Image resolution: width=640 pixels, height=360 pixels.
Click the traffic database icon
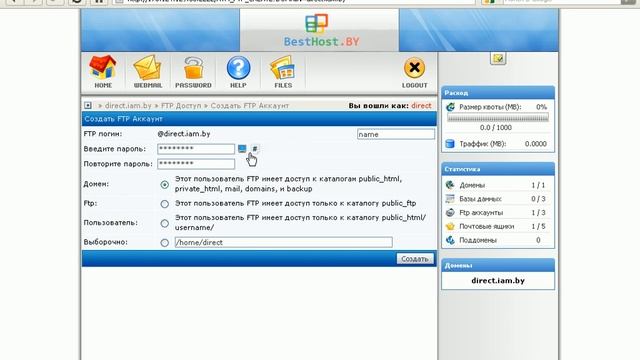coord(450,144)
